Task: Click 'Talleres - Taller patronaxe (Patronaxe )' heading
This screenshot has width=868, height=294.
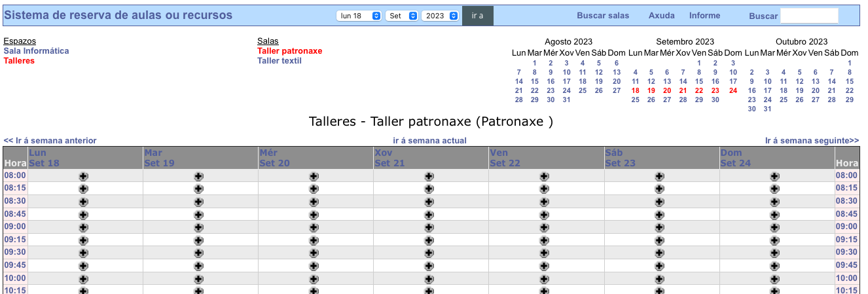Action: click(x=431, y=122)
